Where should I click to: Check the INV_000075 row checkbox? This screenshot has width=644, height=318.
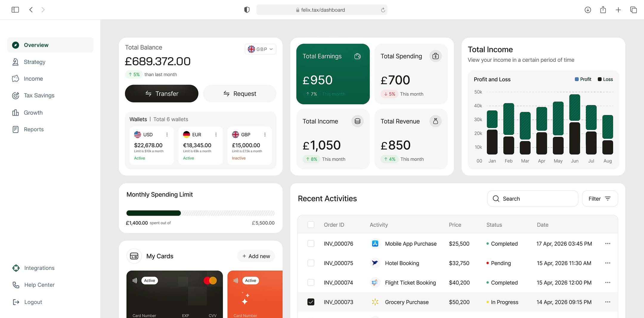(311, 263)
